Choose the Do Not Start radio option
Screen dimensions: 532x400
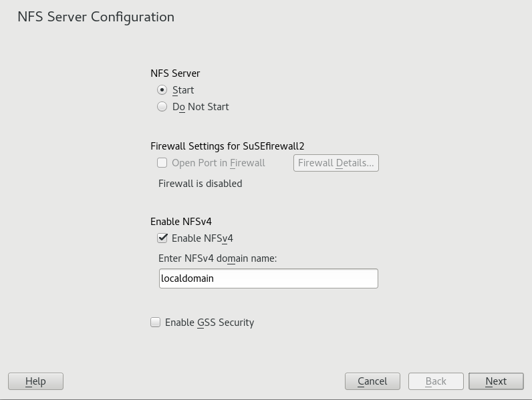point(162,107)
